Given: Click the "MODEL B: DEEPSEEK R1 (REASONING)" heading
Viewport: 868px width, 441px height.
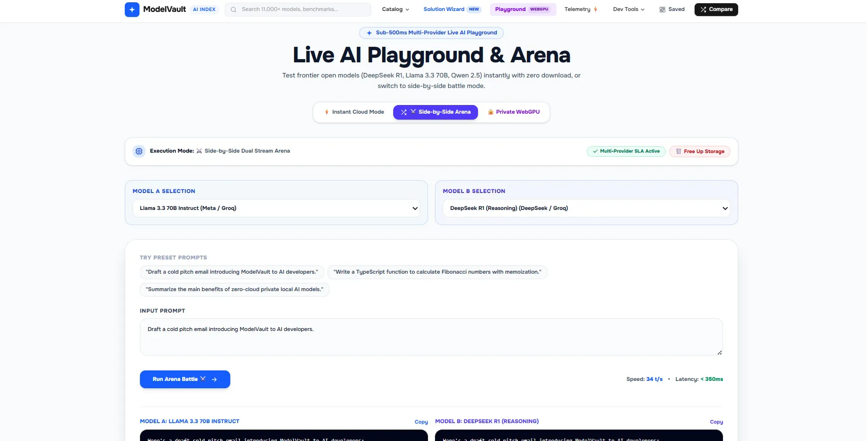Looking at the screenshot, I should (487, 421).
